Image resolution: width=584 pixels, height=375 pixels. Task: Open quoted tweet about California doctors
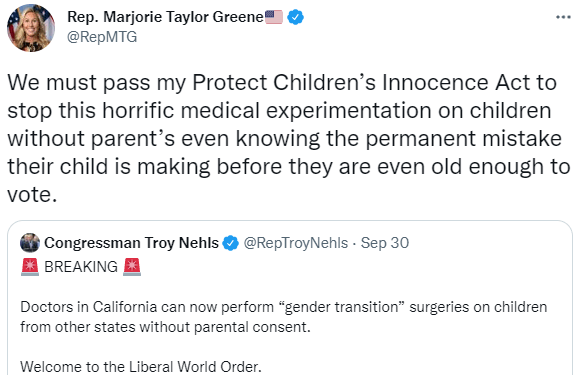point(290,298)
